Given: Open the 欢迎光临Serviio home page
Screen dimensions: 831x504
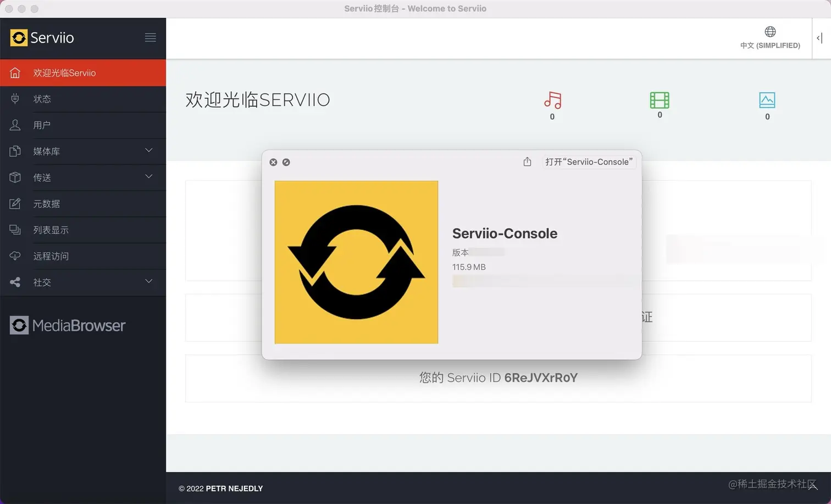Looking at the screenshot, I should [83, 73].
